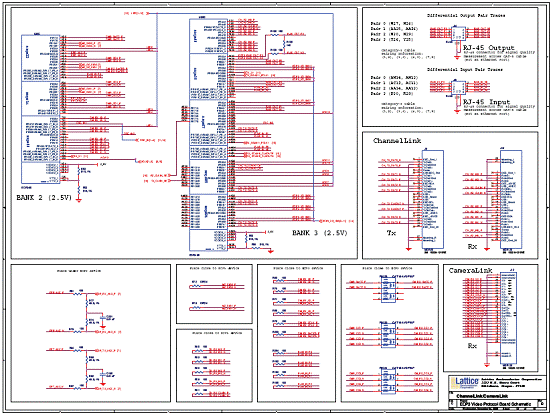Click the RJ-45 Output text label
This screenshot has width=553, height=415.
click(489, 48)
